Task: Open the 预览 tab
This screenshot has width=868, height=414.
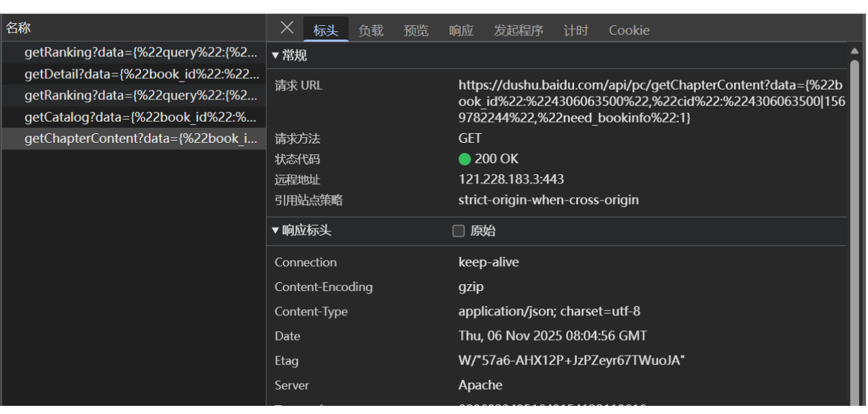Action: 416,31
